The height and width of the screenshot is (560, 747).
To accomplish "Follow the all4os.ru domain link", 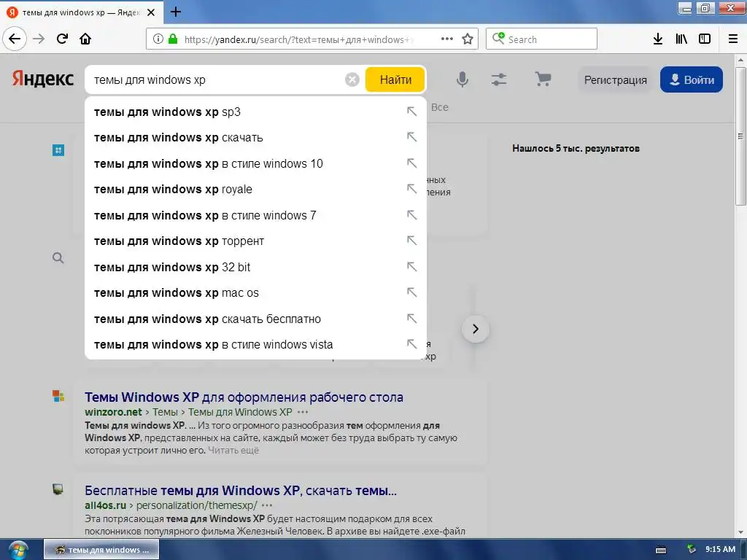I will click(x=105, y=505).
